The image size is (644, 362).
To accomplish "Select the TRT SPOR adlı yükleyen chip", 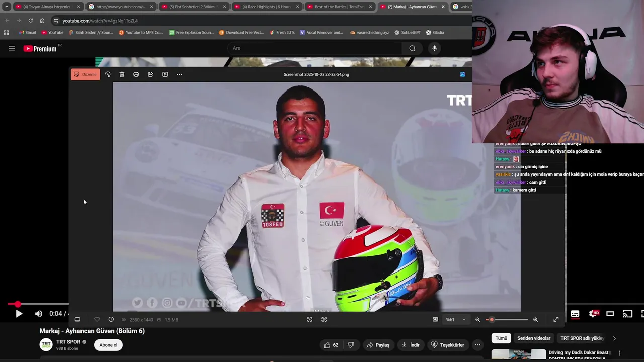I will (582, 338).
